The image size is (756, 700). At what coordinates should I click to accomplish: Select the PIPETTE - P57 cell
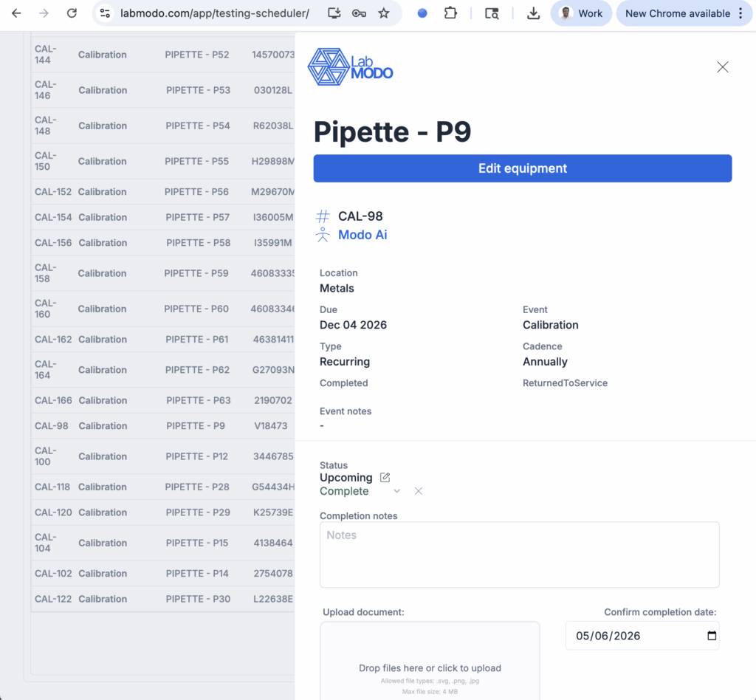(198, 217)
